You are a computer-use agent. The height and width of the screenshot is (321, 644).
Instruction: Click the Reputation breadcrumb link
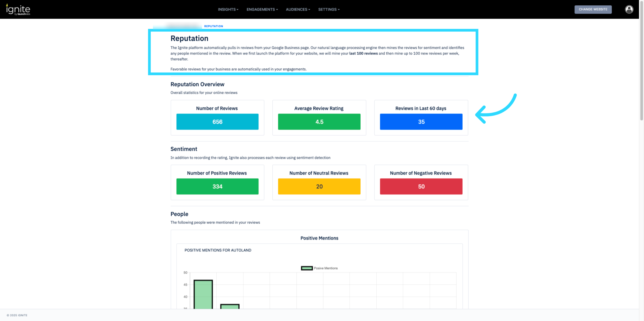(x=213, y=26)
